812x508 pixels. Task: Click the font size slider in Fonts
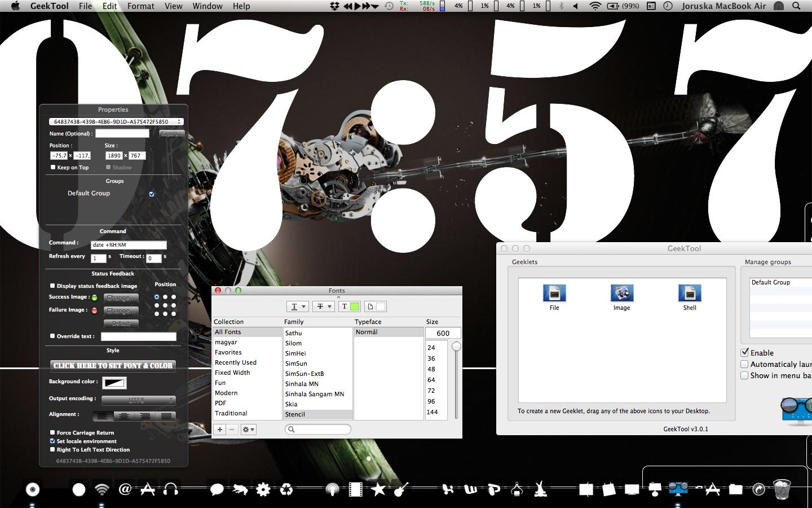(456, 346)
